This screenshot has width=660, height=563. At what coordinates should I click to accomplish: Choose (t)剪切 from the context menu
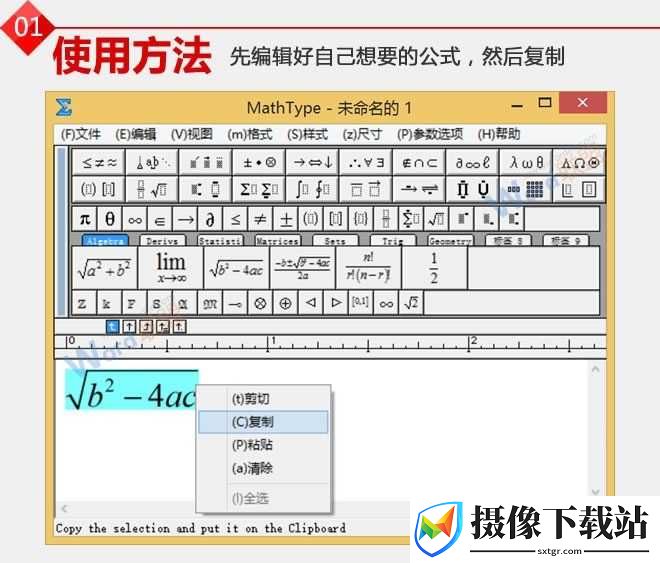263,398
